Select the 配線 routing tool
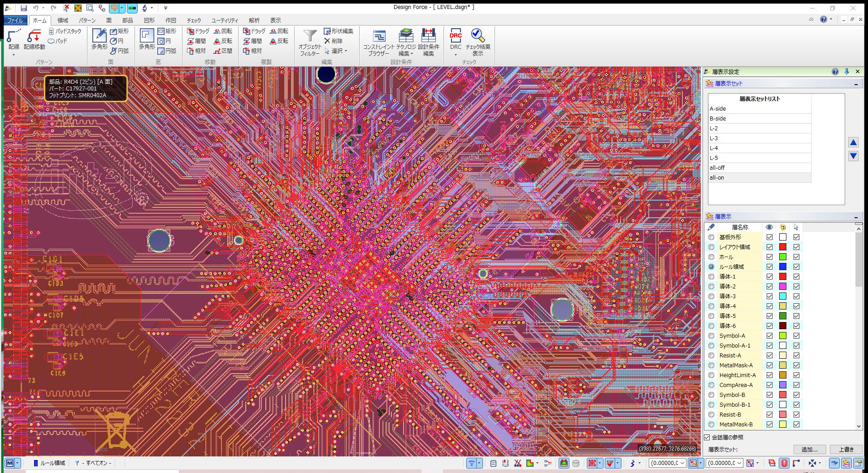868x473 pixels. (14, 39)
